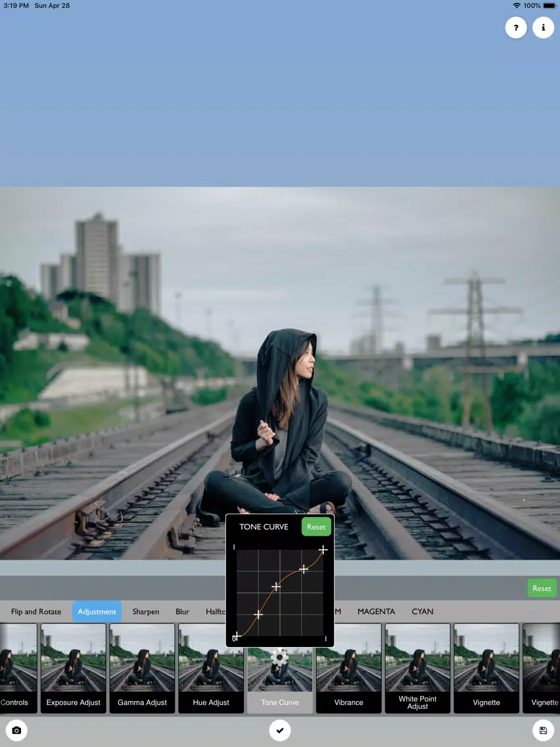Click the center tone curve control point
560x747 pixels.
(x=275, y=586)
